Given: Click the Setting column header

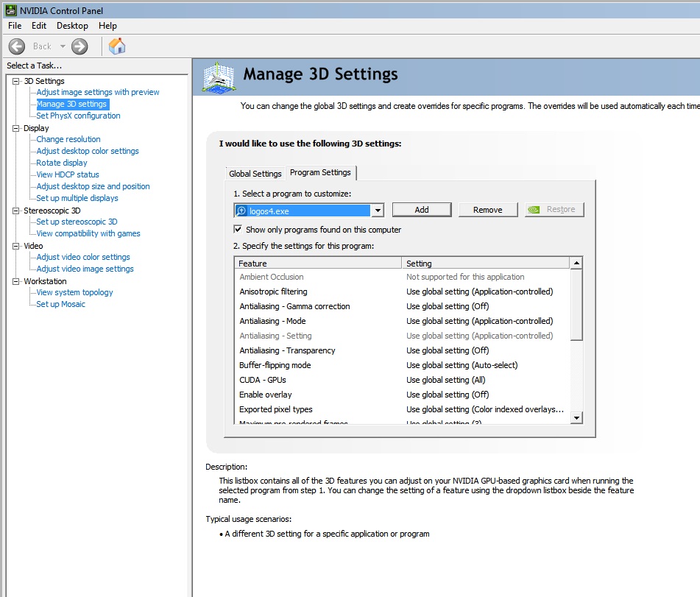Looking at the screenshot, I should coord(486,263).
